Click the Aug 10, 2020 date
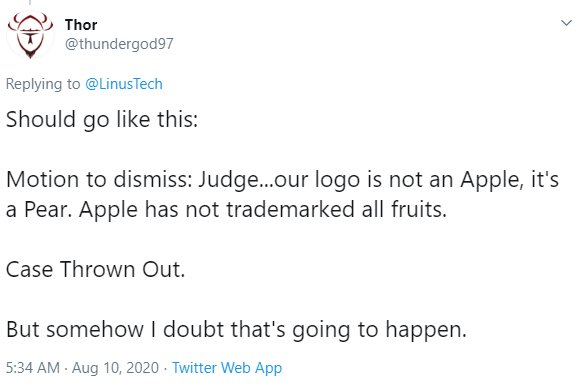The image size is (586, 390). click(x=115, y=368)
